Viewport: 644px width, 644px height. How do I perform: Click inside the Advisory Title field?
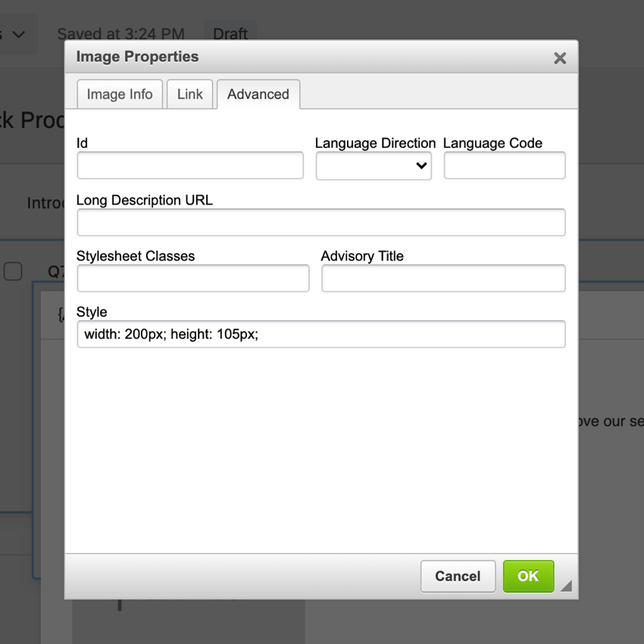point(443,278)
